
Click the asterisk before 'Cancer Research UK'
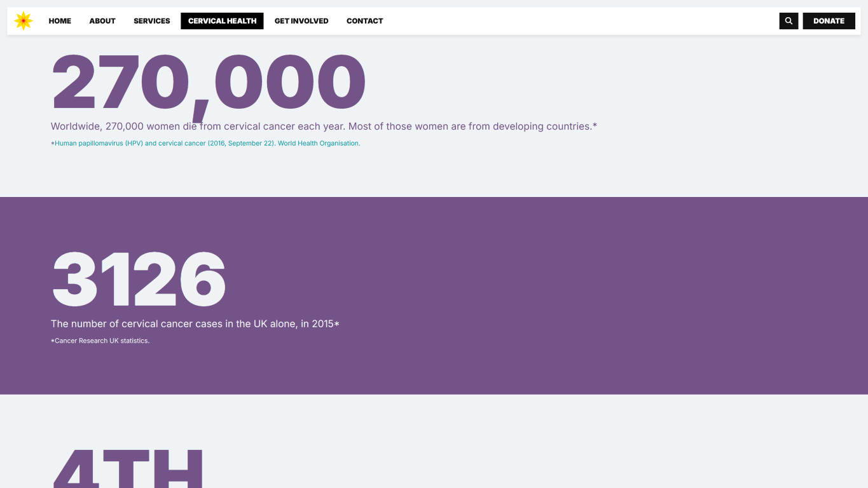coord(53,341)
